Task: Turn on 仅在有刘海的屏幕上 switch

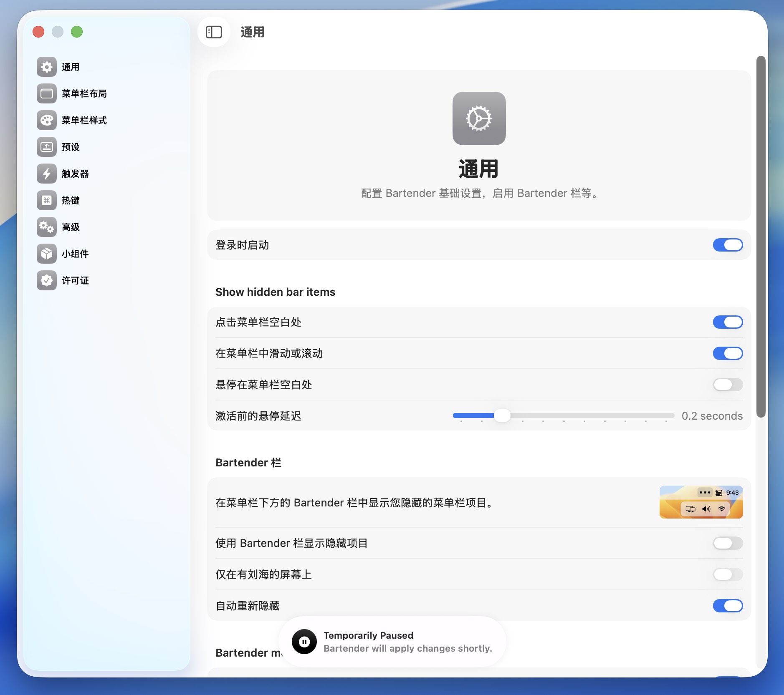Action: (x=727, y=574)
